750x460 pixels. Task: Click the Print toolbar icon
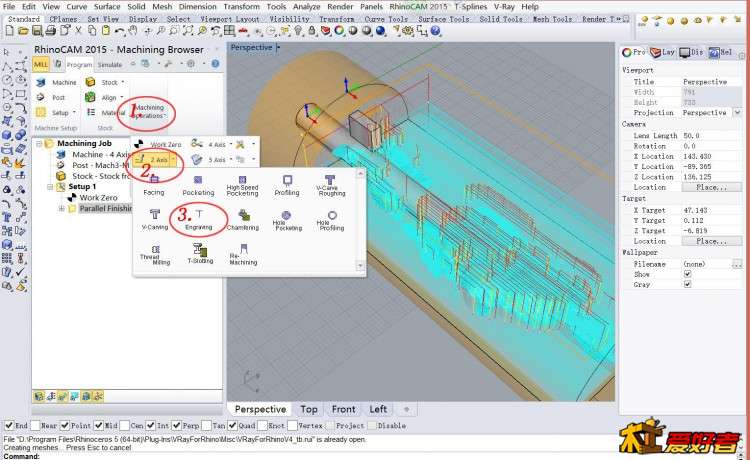pyautogui.click(x=50, y=31)
